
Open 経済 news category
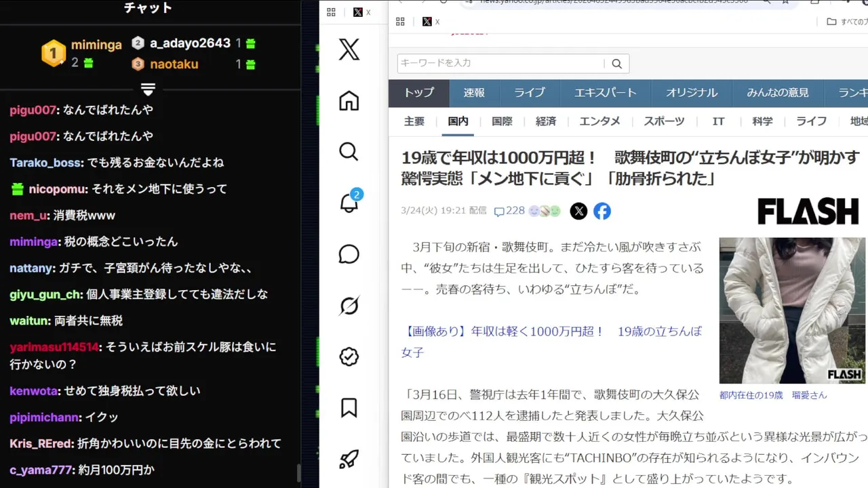546,121
